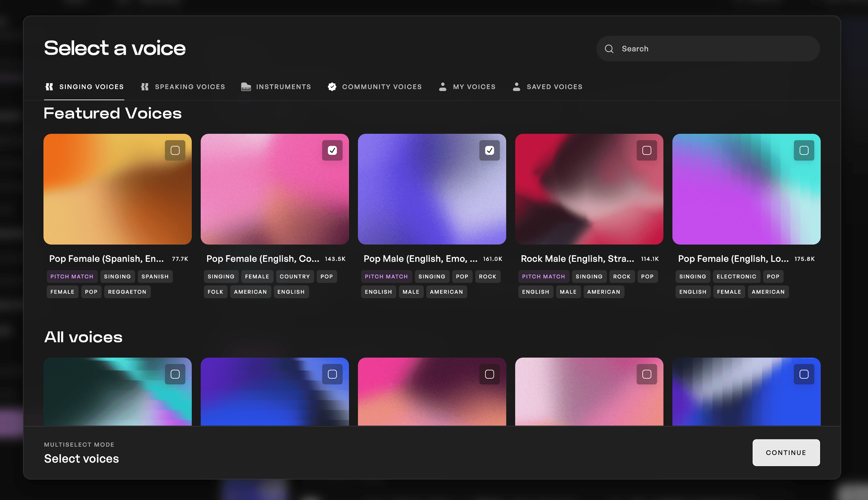Click the Pop Female (English, Lo... voice title

[733, 259]
